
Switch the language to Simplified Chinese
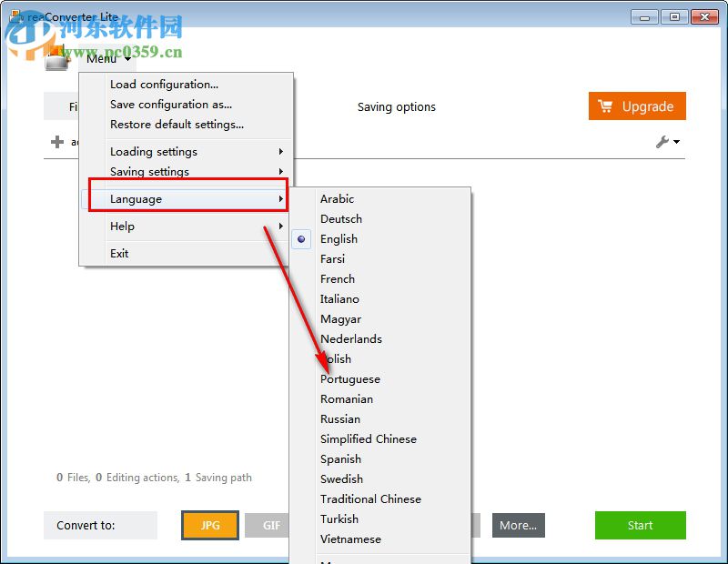pos(369,438)
